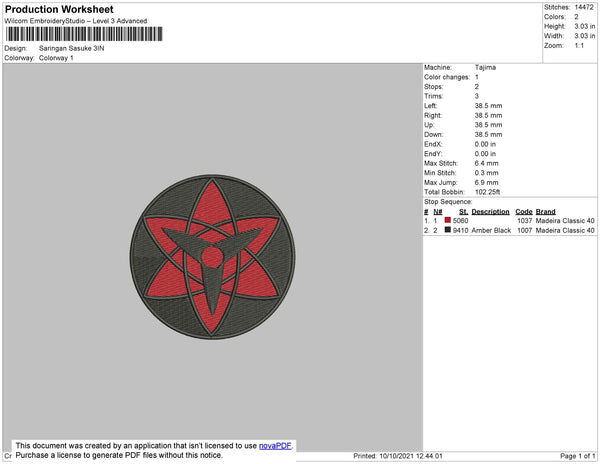The width and height of the screenshot is (600, 464).
Task: Click code 1037 in stop sequence
Action: (525, 221)
